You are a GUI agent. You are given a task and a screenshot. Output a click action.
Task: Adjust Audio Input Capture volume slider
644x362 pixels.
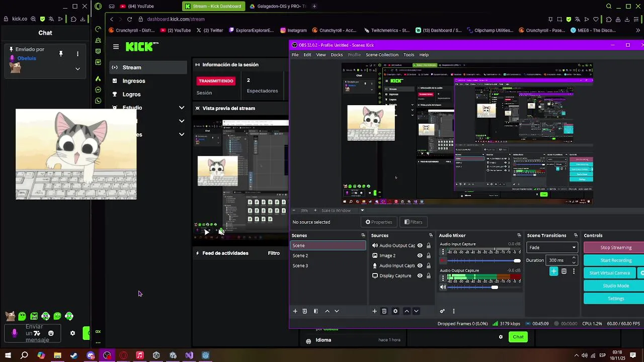click(x=483, y=260)
